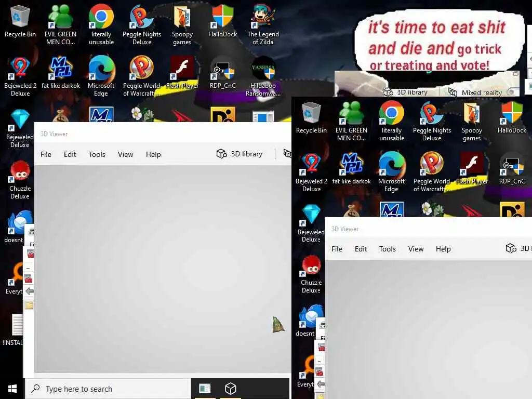
Task: Click '3D Viewer' title text of the mirrored window
Action: pos(345,229)
